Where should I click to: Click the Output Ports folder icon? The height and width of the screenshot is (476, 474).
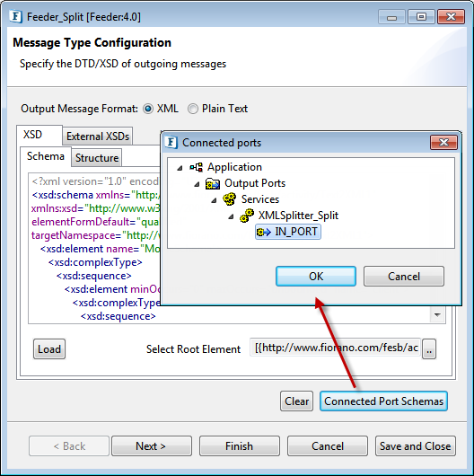pyautogui.click(x=213, y=183)
